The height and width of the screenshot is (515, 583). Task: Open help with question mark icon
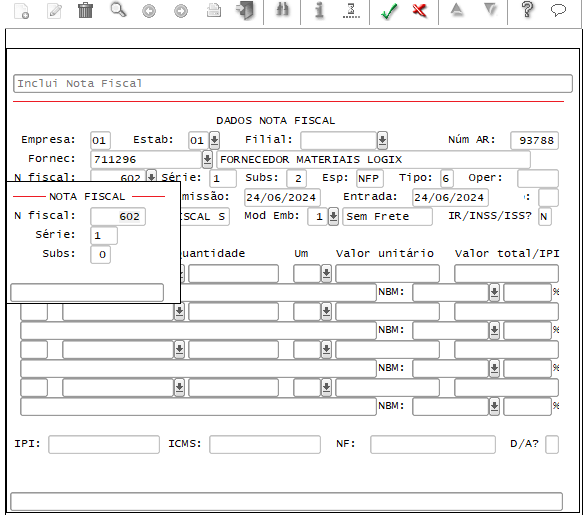pyautogui.click(x=527, y=9)
